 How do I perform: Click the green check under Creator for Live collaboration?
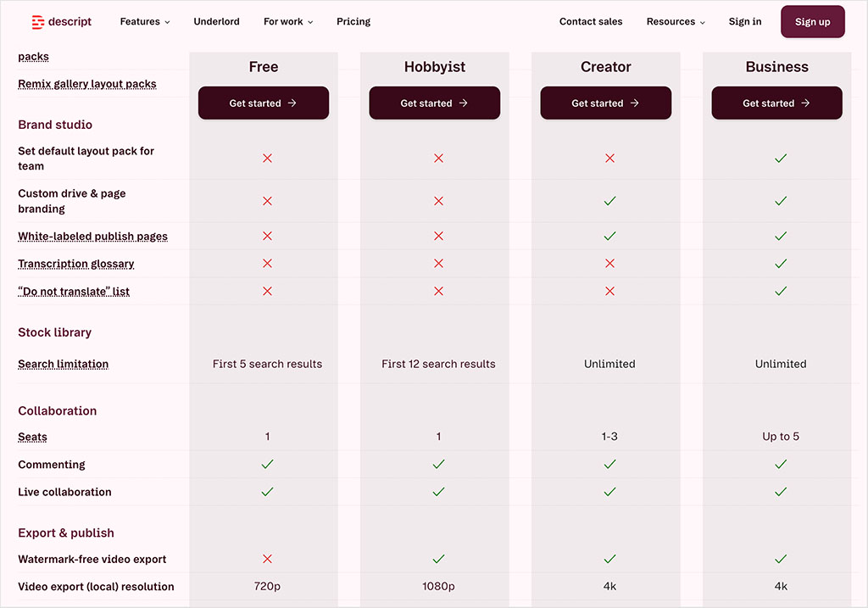point(609,492)
